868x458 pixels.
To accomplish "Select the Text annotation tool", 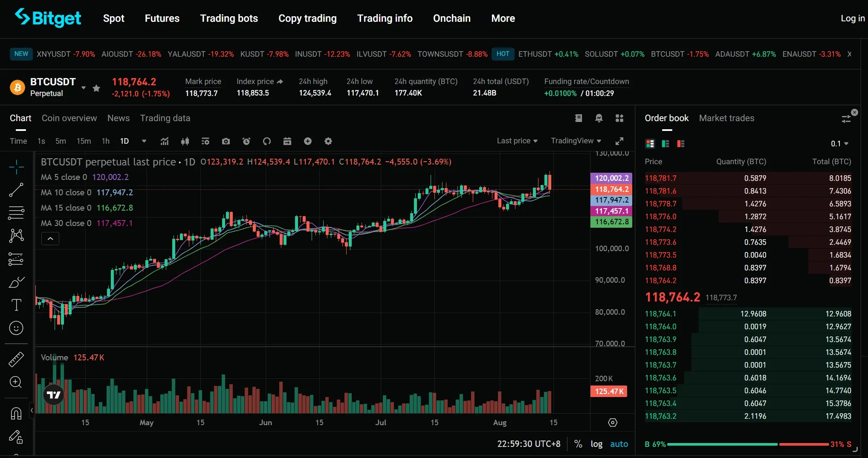I will 16,305.
